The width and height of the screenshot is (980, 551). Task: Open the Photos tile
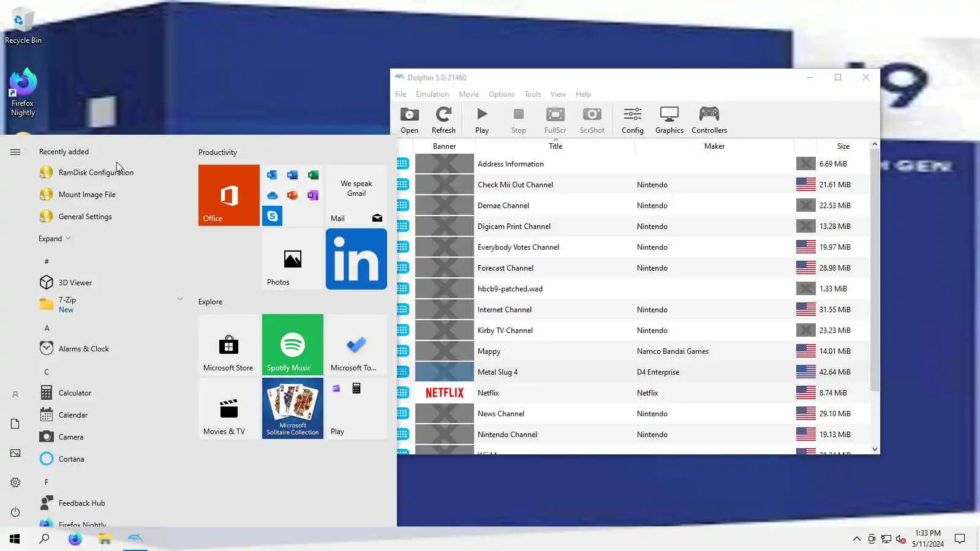pyautogui.click(x=293, y=259)
